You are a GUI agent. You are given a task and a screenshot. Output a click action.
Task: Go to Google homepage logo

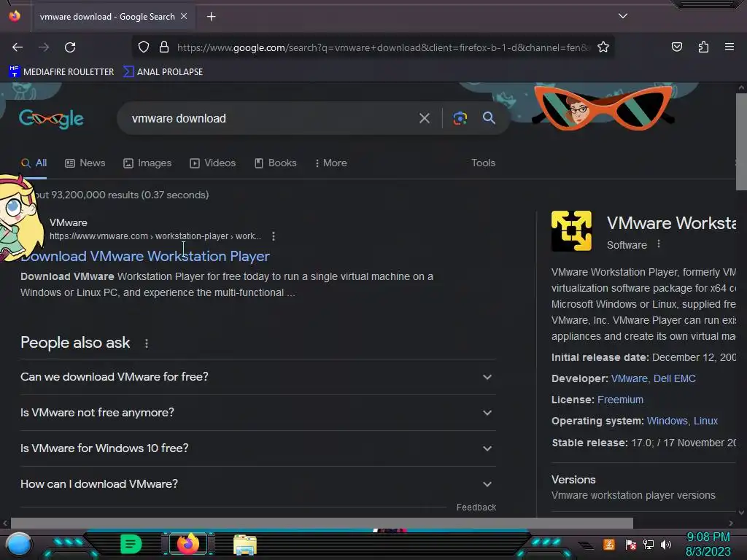52,119
